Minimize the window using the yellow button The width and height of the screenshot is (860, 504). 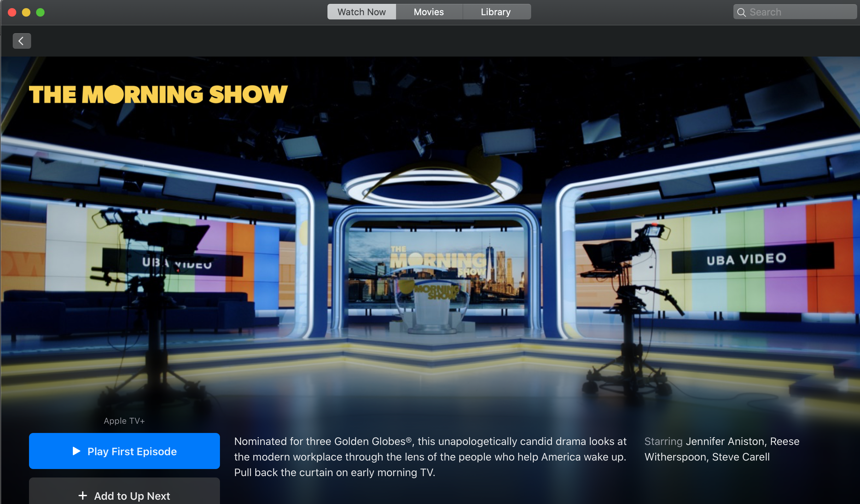pos(26,12)
